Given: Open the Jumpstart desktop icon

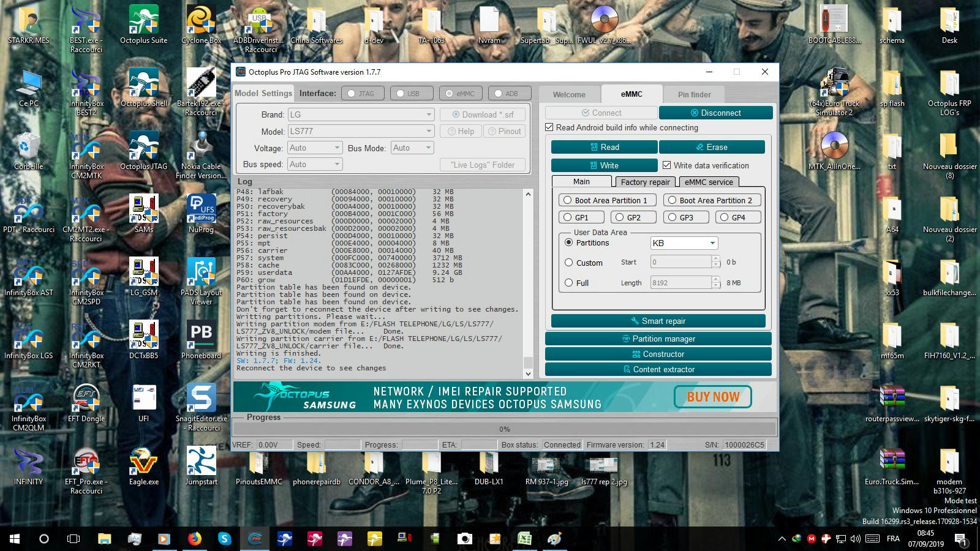Looking at the screenshot, I should (x=201, y=466).
